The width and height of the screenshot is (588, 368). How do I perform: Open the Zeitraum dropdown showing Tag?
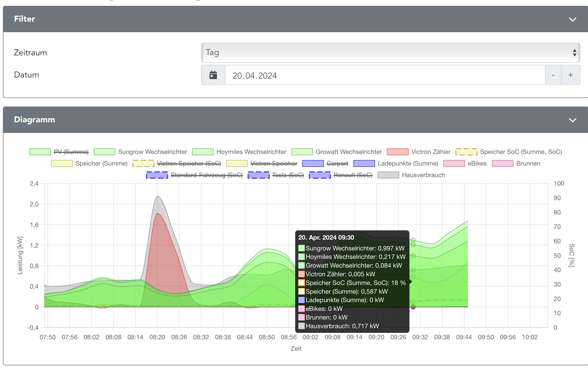pyautogui.click(x=390, y=53)
